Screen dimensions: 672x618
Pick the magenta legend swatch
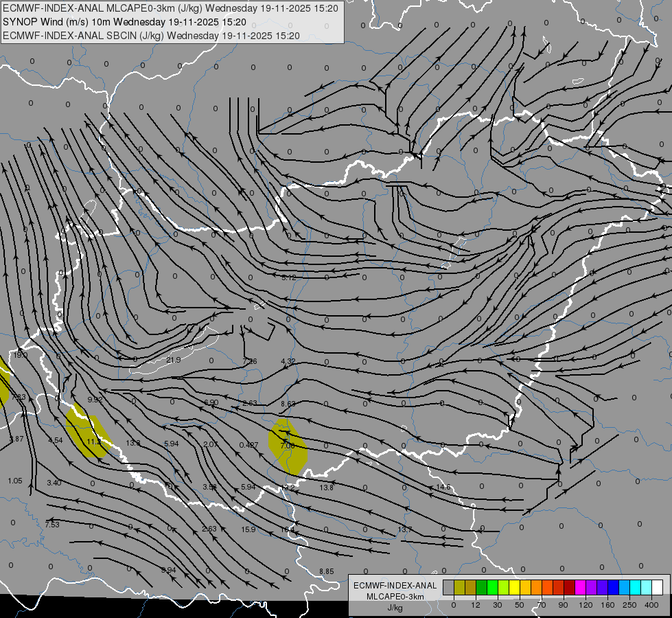point(581,588)
